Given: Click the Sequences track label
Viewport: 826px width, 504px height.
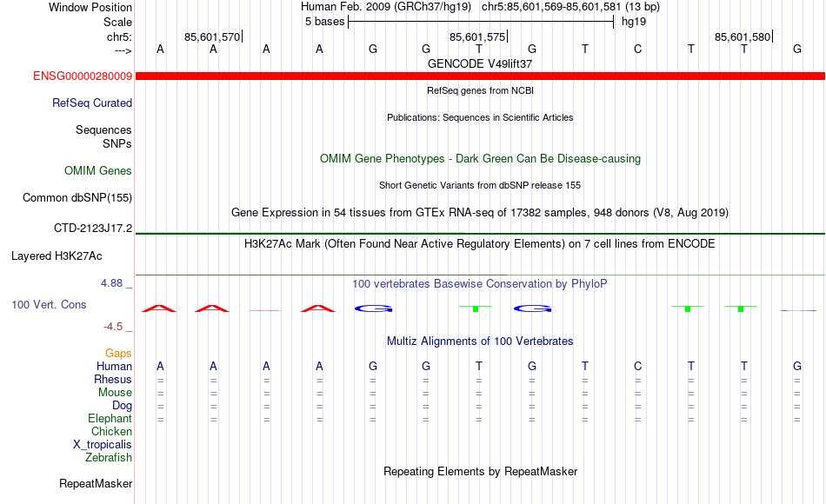Looking at the screenshot, I should 103,129.
